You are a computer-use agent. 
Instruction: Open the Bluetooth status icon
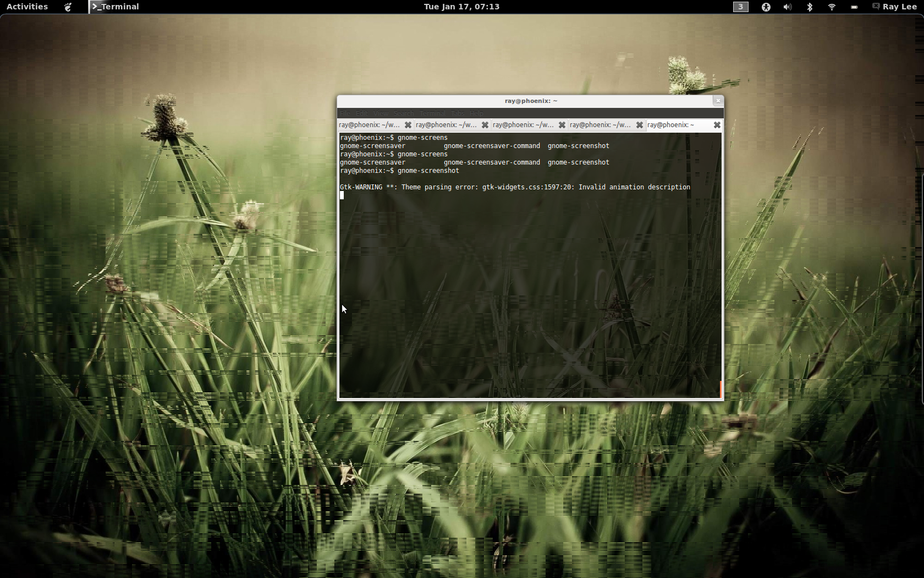pos(810,7)
